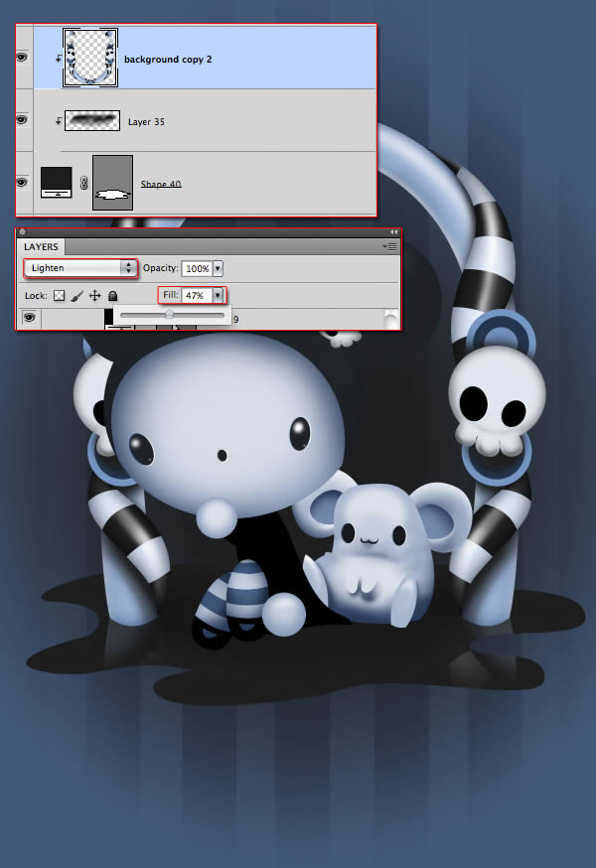This screenshot has width=596, height=868.
Task: Open the Opacity slider dropdown arrow
Action: [218, 268]
